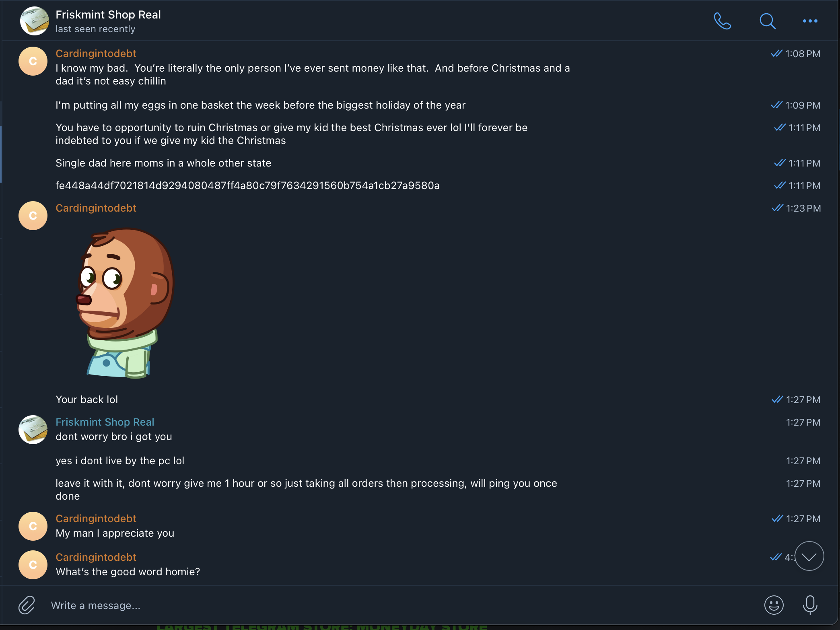Open the three-dot more options menu

coord(810,21)
